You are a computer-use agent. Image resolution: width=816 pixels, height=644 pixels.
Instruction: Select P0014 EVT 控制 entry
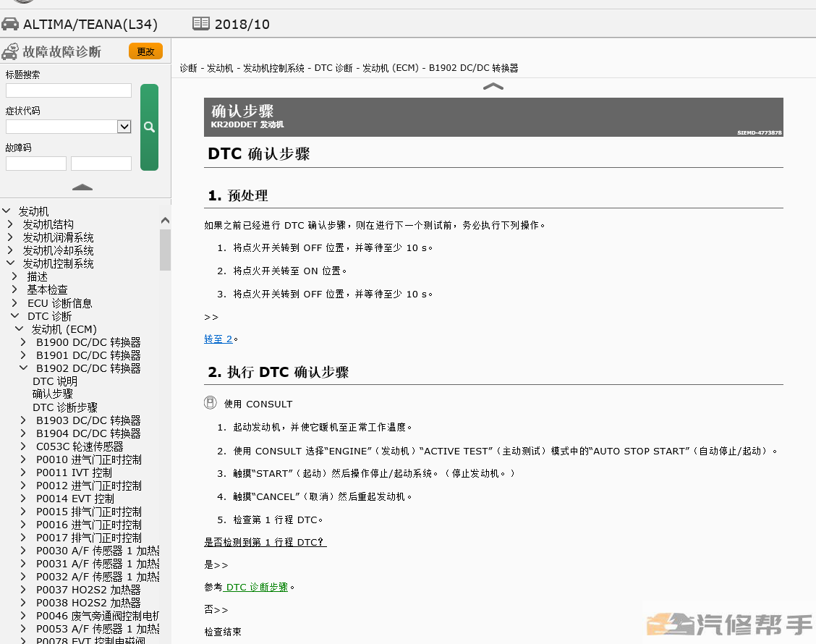click(75, 499)
